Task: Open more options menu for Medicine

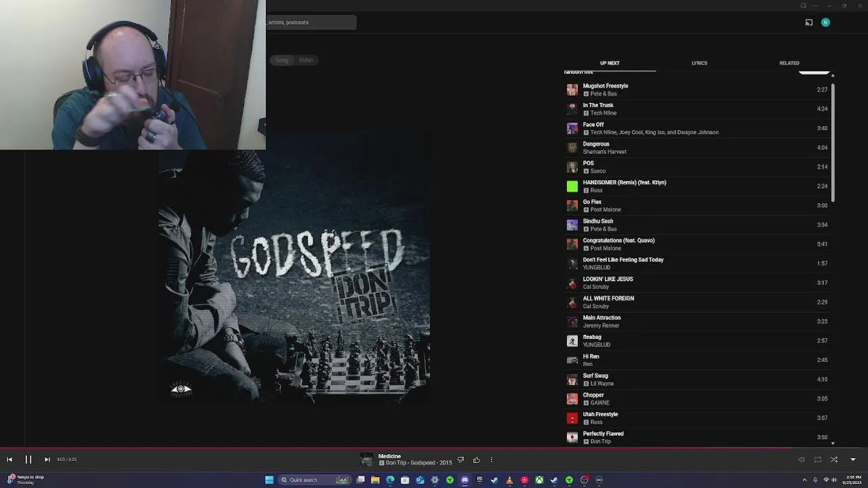Action: coord(491,460)
